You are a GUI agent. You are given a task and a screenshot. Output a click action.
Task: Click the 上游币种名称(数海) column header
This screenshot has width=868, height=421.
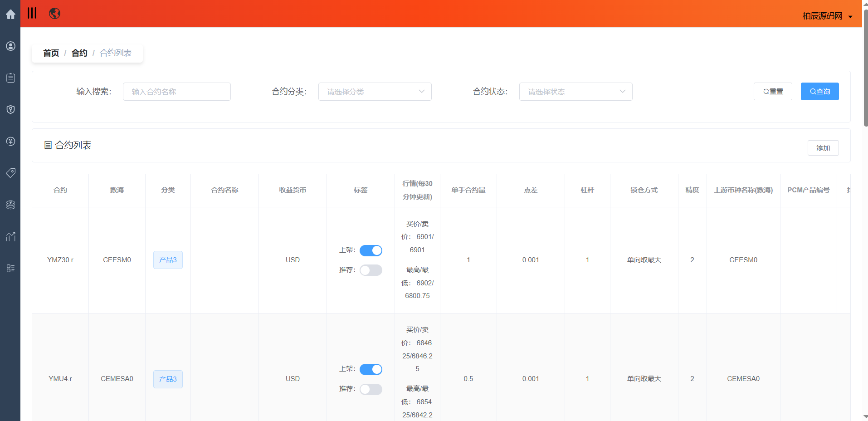pos(743,190)
